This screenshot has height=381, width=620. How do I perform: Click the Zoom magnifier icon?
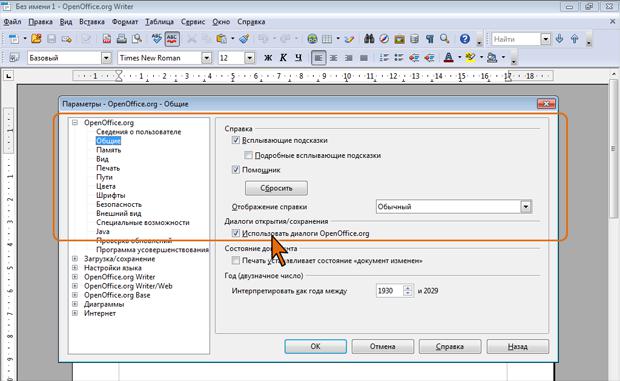tap(444, 39)
